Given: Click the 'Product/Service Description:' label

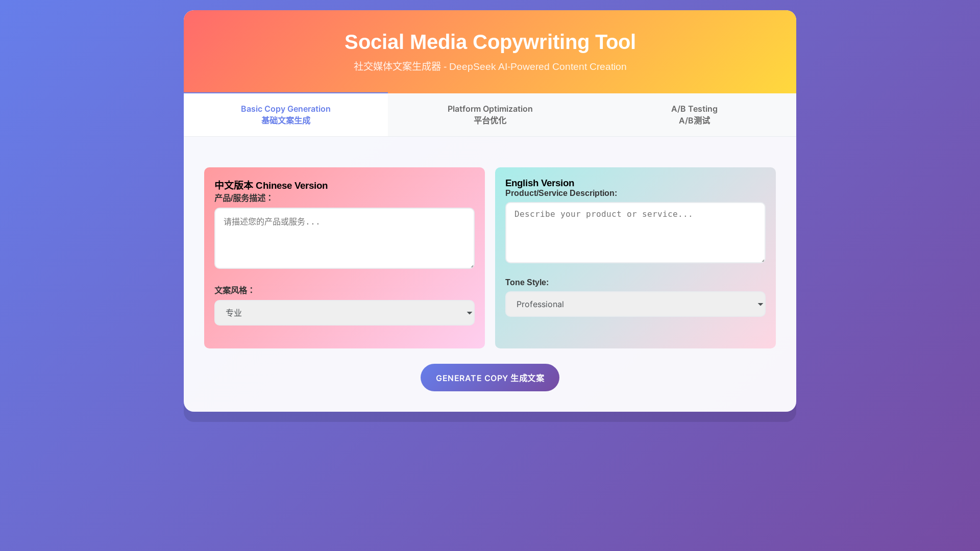Looking at the screenshot, I should click(x=561, y=193).
